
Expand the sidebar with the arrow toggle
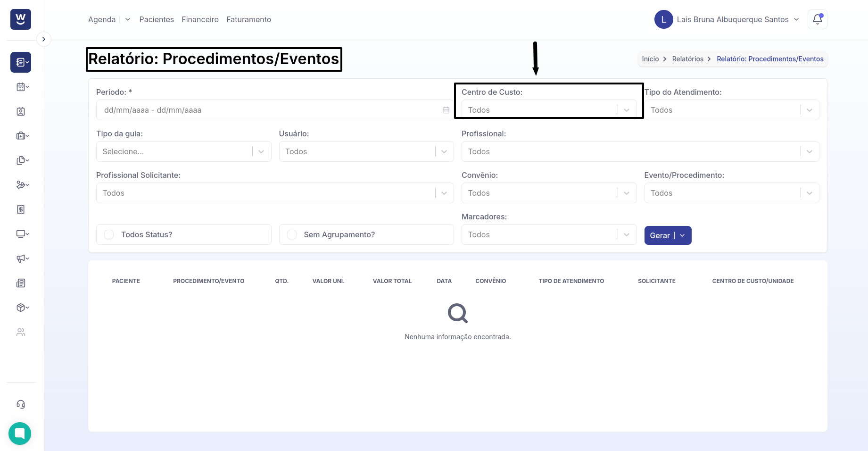[x=43, y=39]
